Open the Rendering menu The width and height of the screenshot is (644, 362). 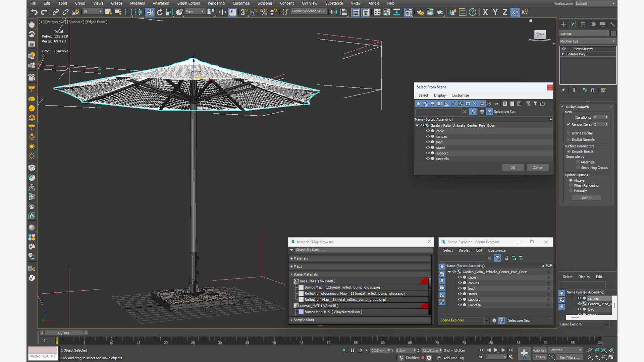[216, 3]
